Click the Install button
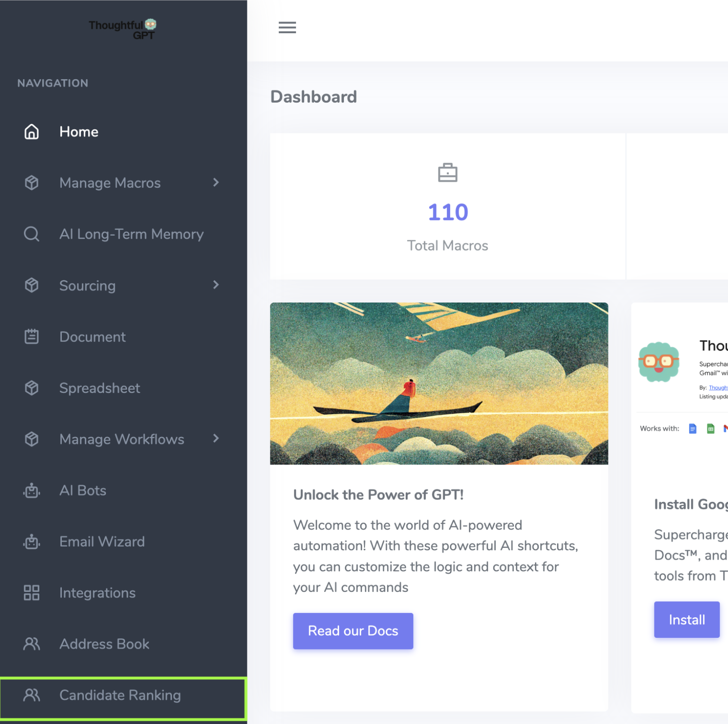This screenshot has width=728, height=724. click(687, 620)
